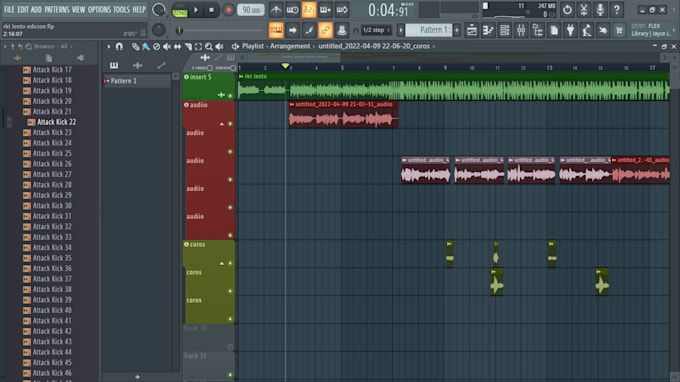This screenshot has width=680, height=382.
Task: Open the OPTIONS menu
Action: (99, 10)
